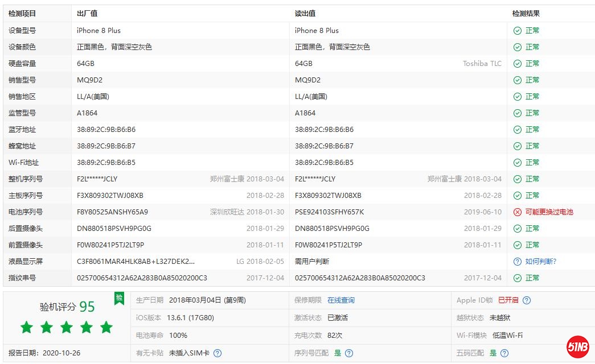Open the help icon beside 序列号匹配
The width and height of the screenshot is (595, 364).
pos(349,353)
